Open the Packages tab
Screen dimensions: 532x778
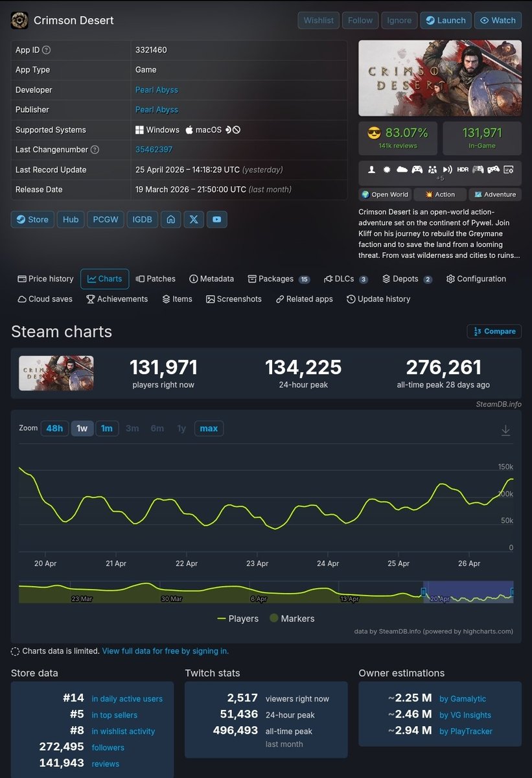click(279, 279)
